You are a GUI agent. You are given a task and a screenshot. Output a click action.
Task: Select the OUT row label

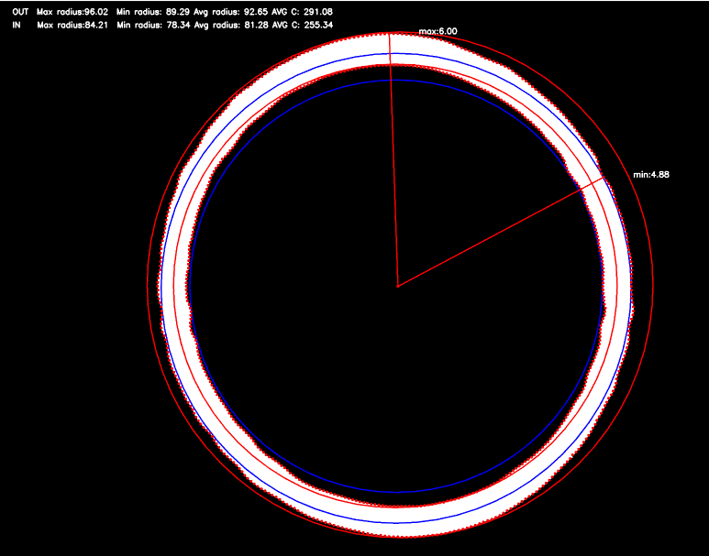pyautogui.click(x=19, y=12)
